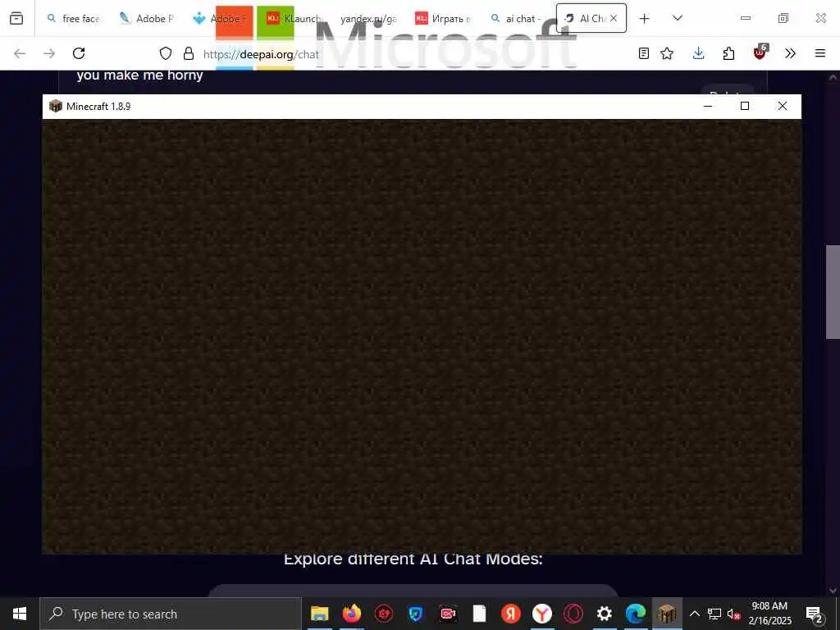Toggle reader view icon
Screen dimensions: 840x630
coord(644,53)
